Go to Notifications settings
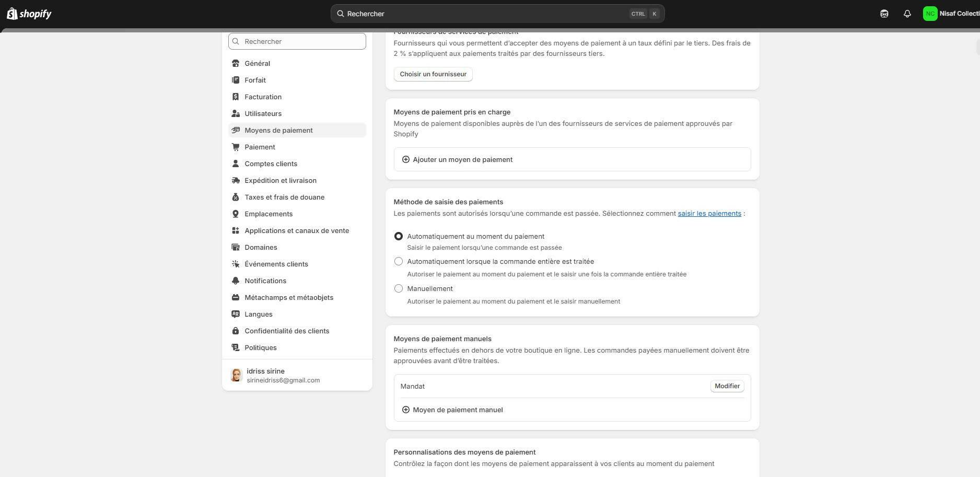This screenshot has height=477, width=980. click(265, 281)
